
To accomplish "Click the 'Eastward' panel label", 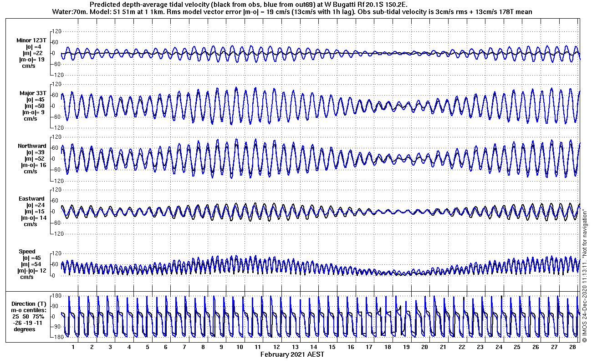I will (31, 199).
